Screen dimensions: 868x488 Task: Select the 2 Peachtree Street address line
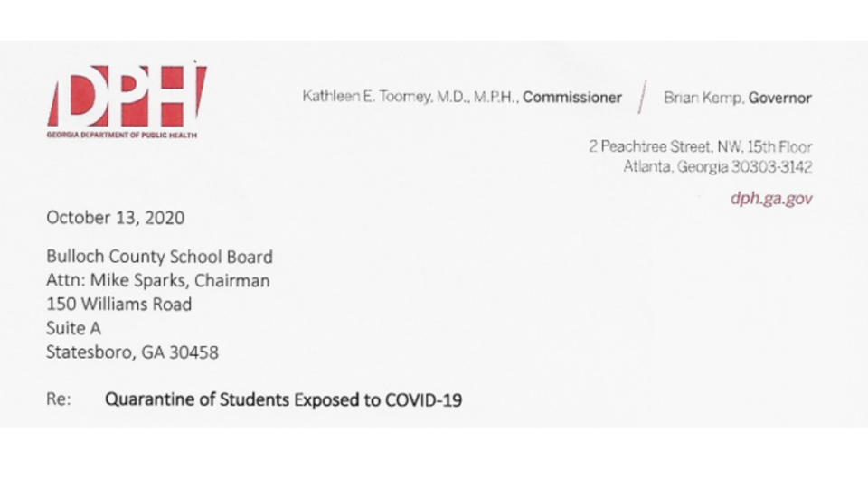[700, 146]
